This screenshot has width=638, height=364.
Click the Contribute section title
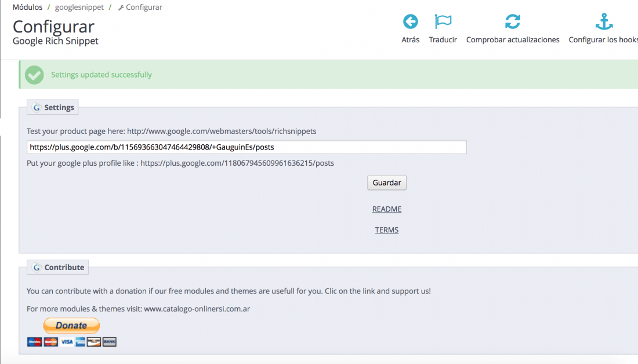pos(64,267)
